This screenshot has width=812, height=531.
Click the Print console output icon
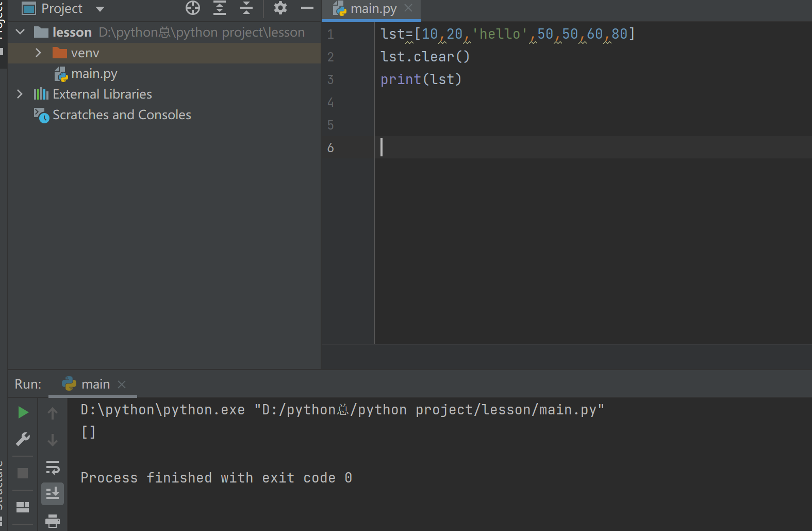pyautogui.click(x=53, y=521)
